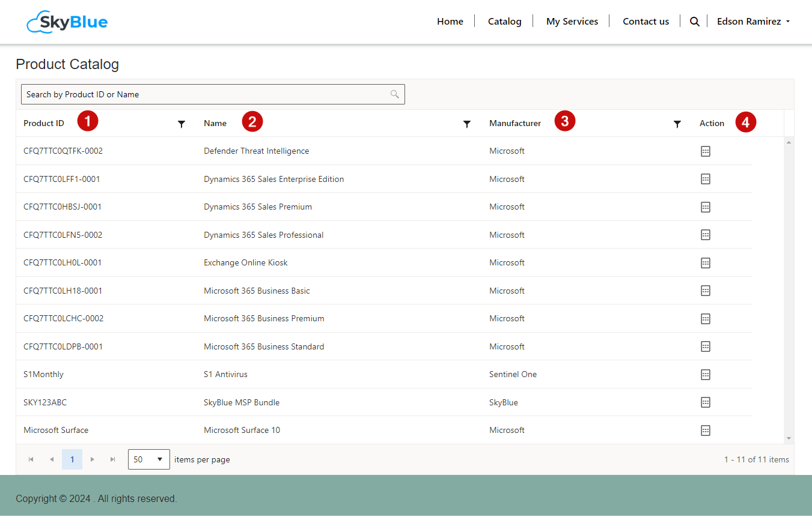Click the Dynamics 365 Sales Premium name cell

click(x=258, y=207)
